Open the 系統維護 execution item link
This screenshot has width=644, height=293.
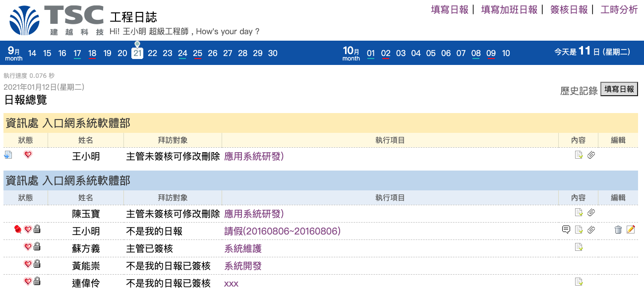[243, 249]
